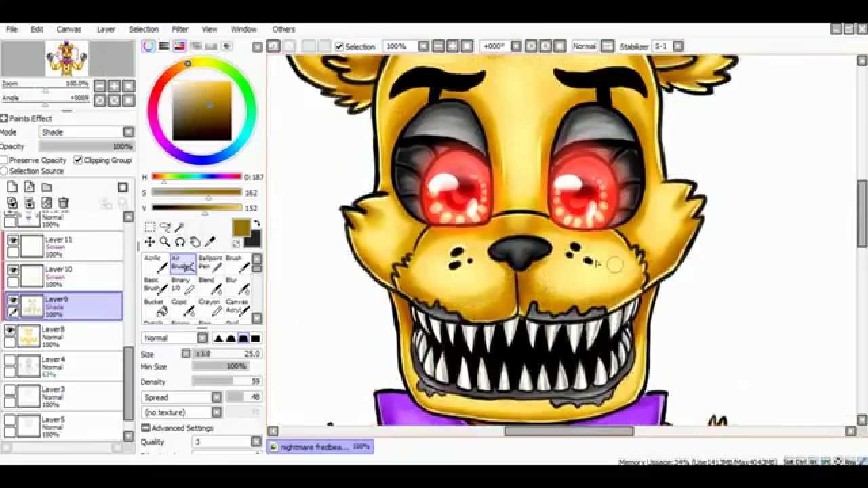Open the Canvas menu
The image size is (868, 488).
point(68,29)
